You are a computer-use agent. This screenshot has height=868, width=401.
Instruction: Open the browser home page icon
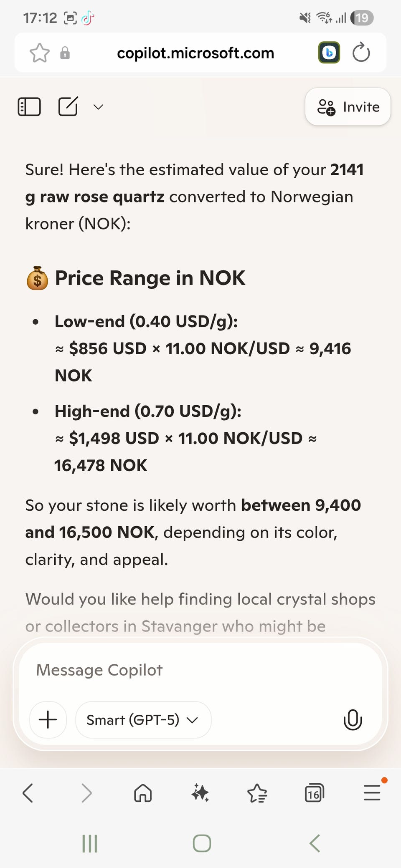[x=143, y=793]
